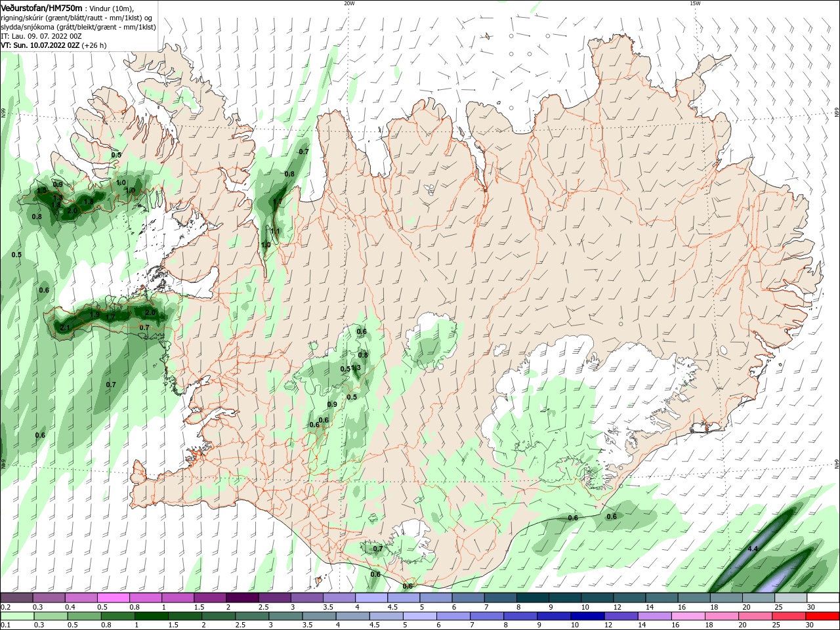Click the Veðurstofan/HM750m map title
This screenshot has height=630, width=840.
coord(41,8)
